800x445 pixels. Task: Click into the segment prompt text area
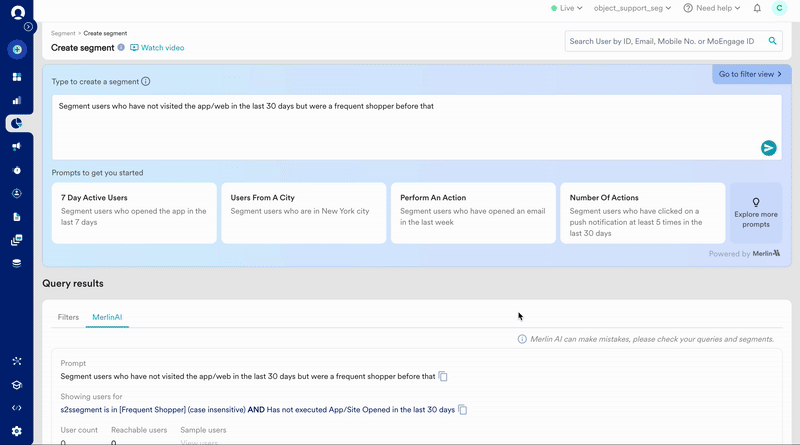coord(416,127)
